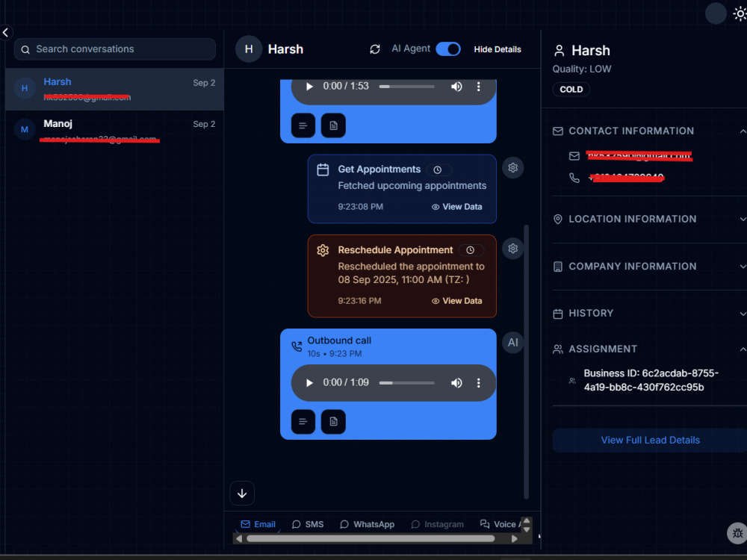Open document icon under the 1:53 recording

(333, 125)
